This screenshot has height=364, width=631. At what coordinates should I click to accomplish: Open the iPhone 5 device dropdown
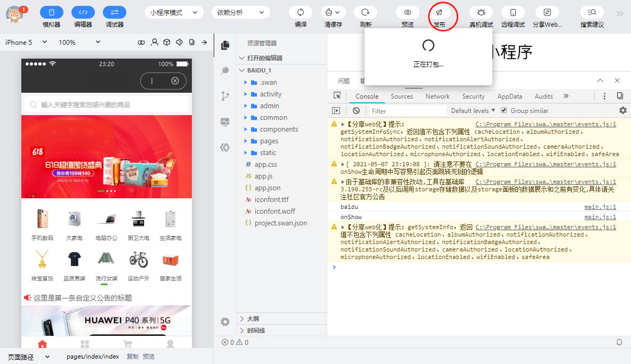coord(26,42)
